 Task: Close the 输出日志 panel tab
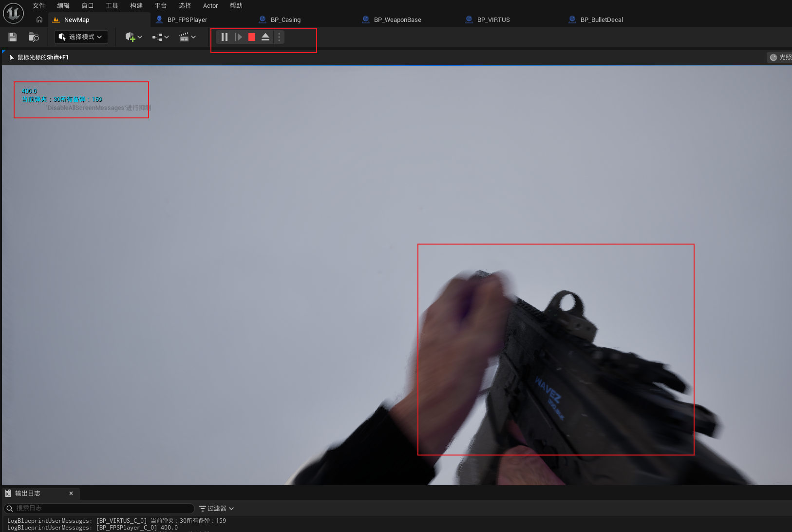click(71, 494)
